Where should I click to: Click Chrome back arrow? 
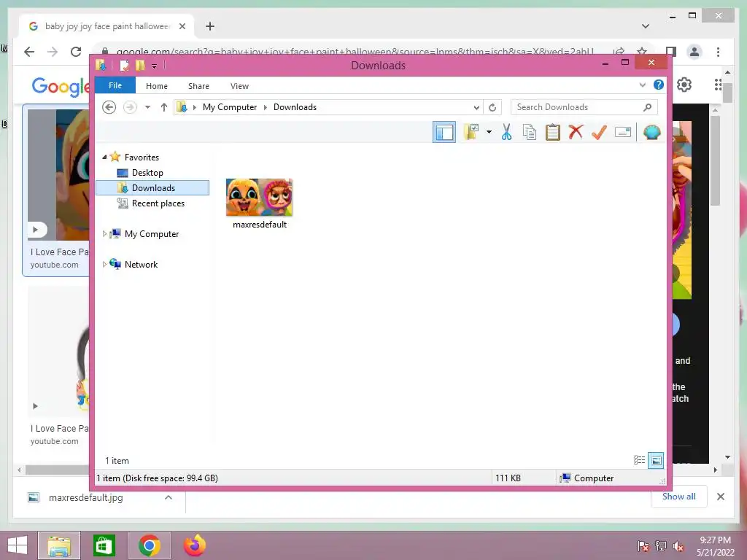click(29, 52)
